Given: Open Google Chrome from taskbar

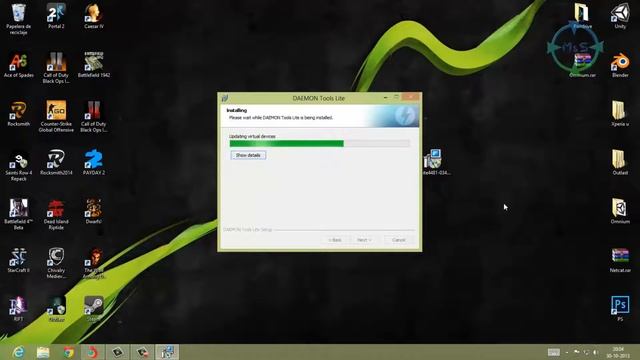Looking at the screenshot, I should point(68,352).
